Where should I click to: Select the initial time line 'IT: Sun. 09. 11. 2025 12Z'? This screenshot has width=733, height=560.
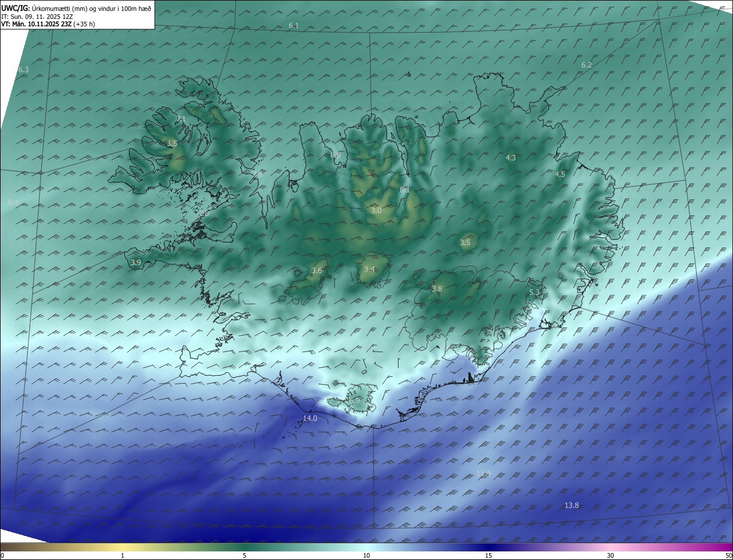pos(37,17)
